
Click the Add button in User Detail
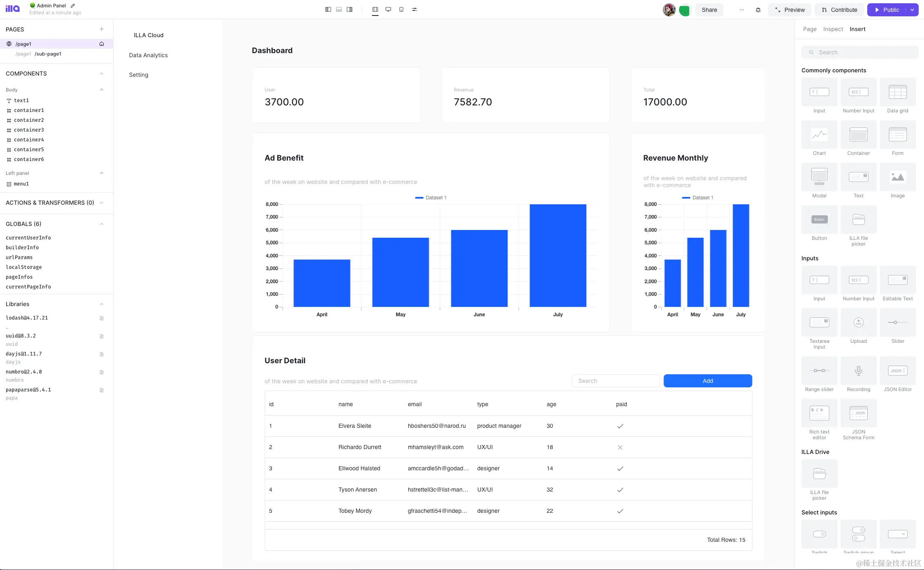[x=708, y=380]
